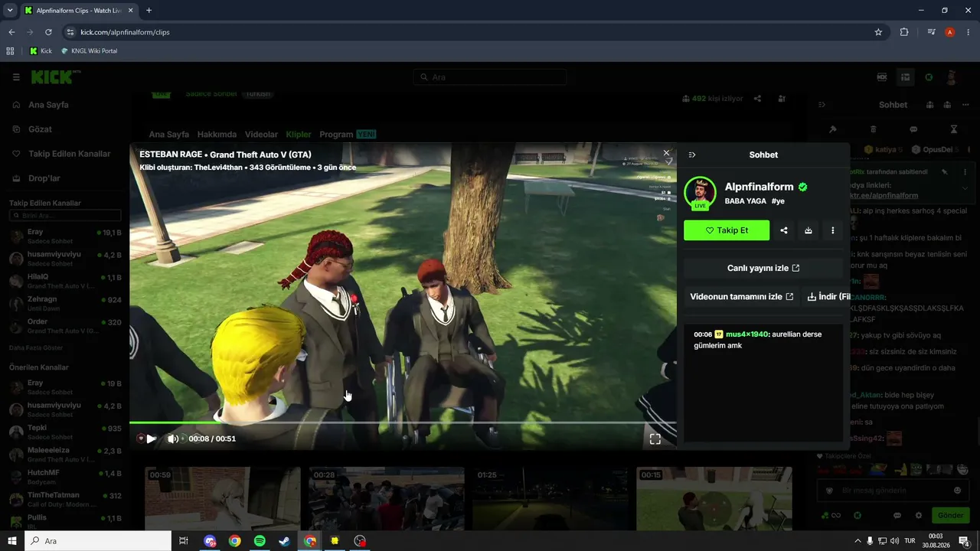The height and width of the screenshot is (551, 980).
Task: Open the Windows Start menu
Action: click(x=12, y=541)
